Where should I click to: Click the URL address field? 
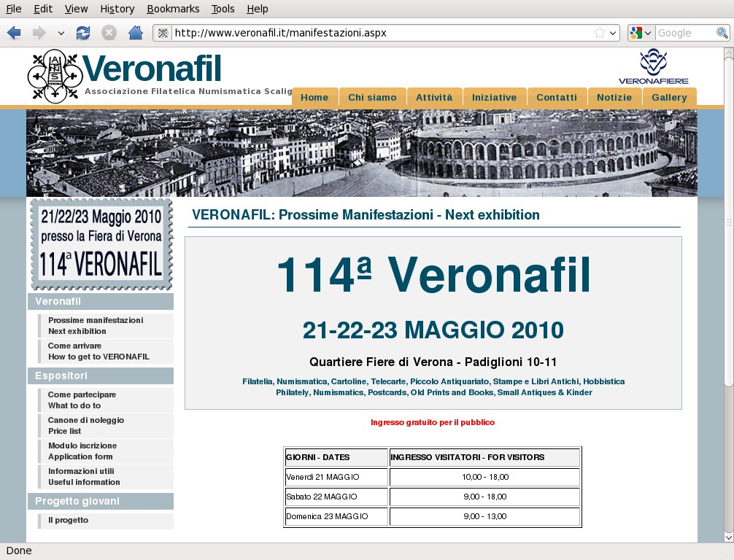point(382,33)
